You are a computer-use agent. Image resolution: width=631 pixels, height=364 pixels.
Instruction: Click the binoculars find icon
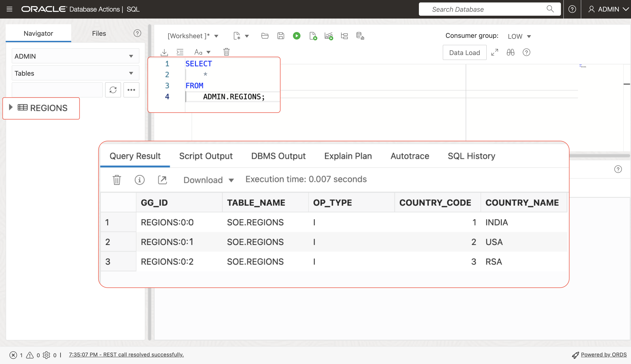(510, 53)
